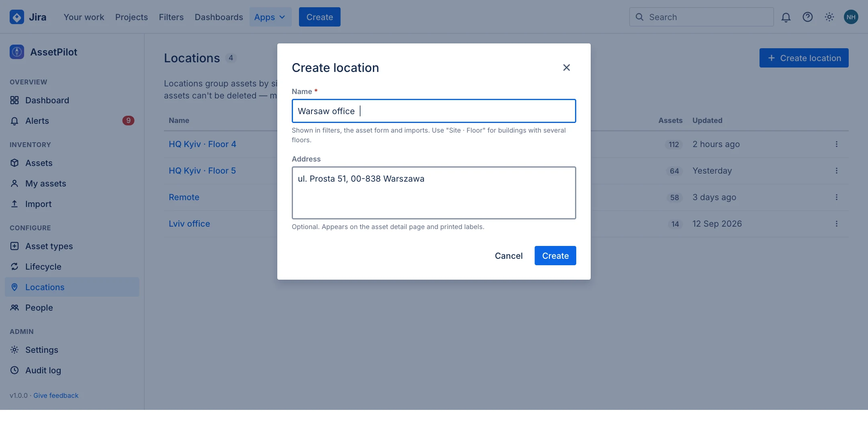
Task: Open People in the sidebar
Action: point(72,307)
